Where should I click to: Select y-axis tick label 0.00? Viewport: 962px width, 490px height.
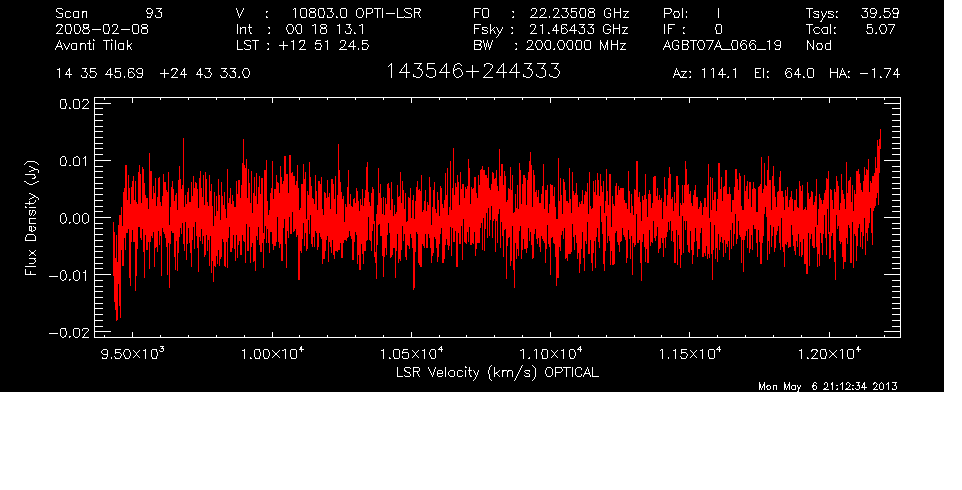pos(74,218)
